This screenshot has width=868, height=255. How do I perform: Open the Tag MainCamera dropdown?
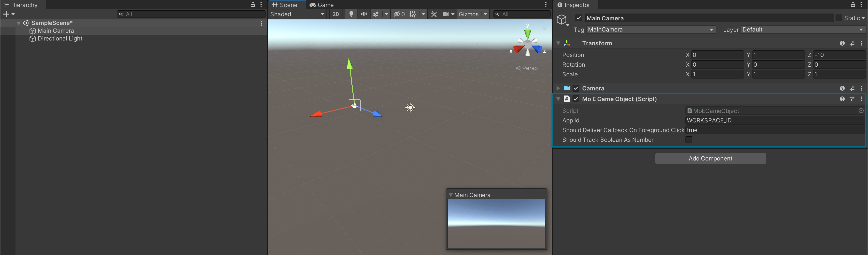(x=651, y=30)
